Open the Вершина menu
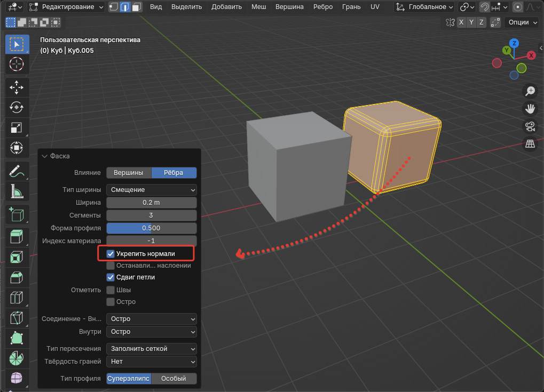The height and width of the screenshot is (392, 544). pos(289,7)
